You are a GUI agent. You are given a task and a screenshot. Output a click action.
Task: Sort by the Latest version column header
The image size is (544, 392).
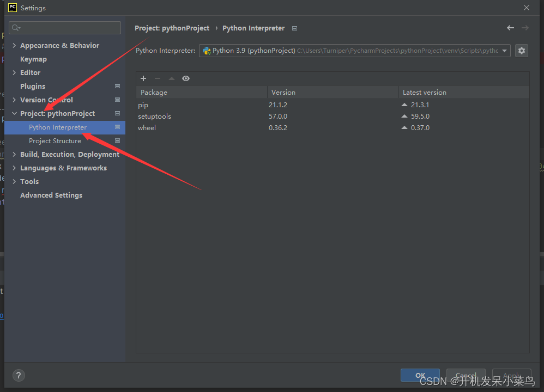tap(464, 92)
